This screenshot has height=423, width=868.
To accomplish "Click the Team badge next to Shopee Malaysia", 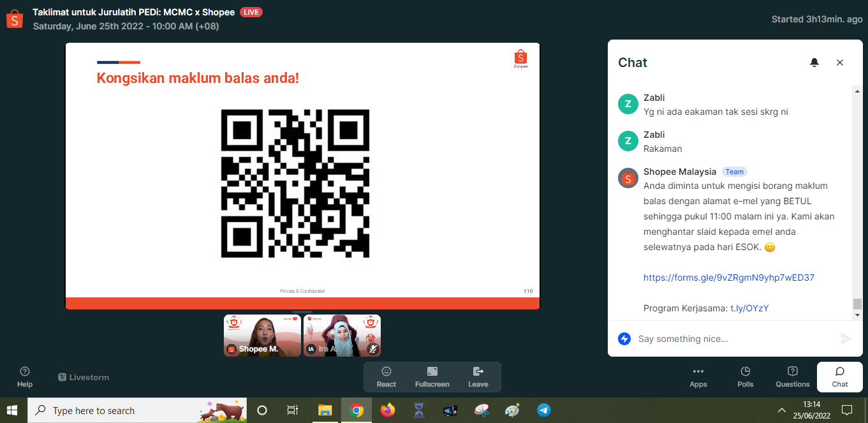I will (x=734, y=172).
